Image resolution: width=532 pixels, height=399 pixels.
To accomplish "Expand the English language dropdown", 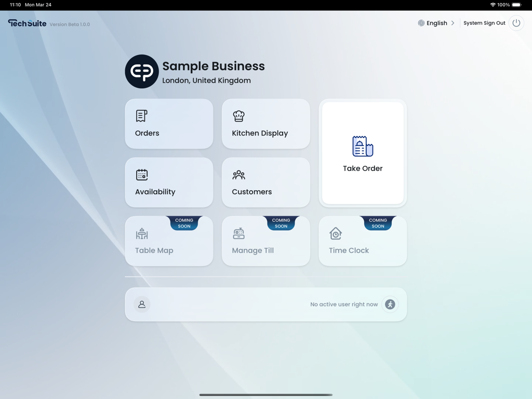I will (435, 23).
